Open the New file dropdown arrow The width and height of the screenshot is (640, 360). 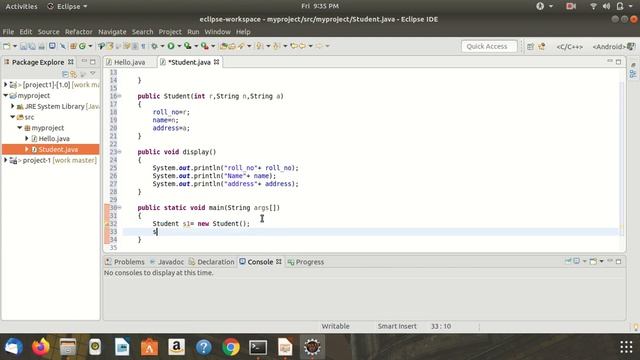coord(15,46)
